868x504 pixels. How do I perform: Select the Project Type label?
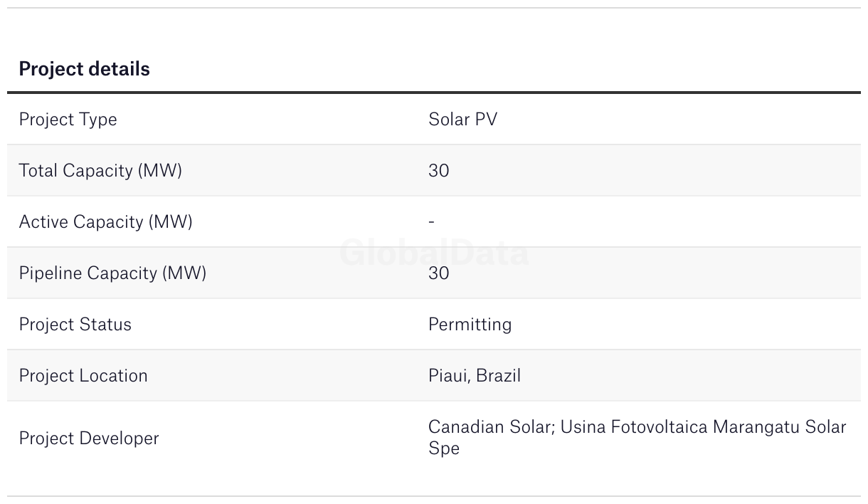point(68,120)
